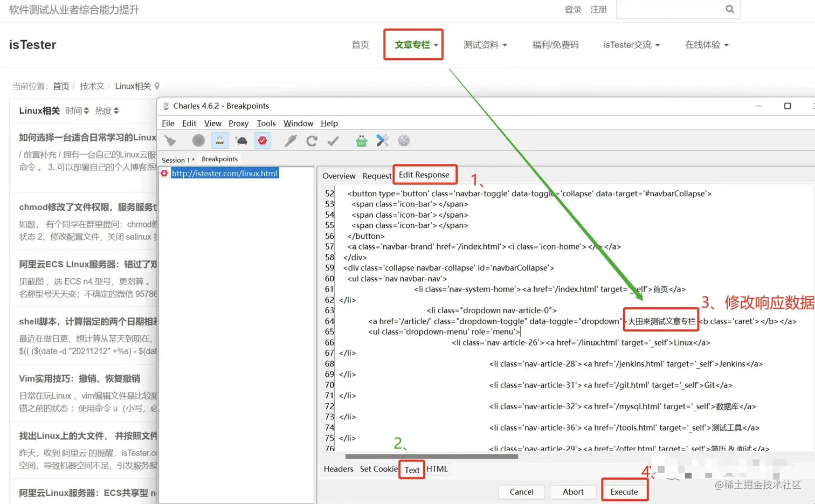
Task: Click the green shopping basket icon
Action: coord(361,141)
